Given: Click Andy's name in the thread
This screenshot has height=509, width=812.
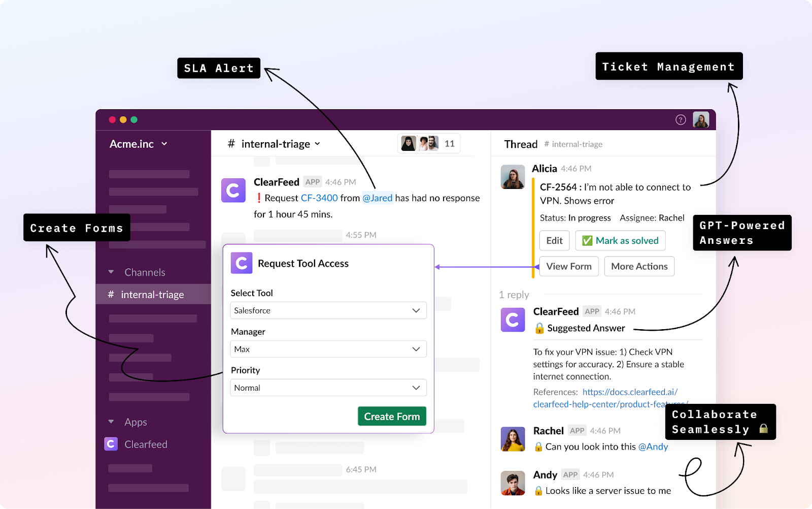Looking at the screenshot, I should pos(545,475).
